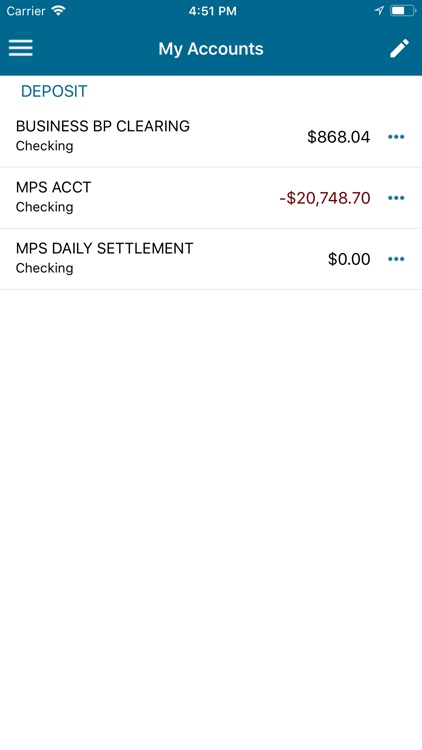Tap Checking label under MPS ACCT
Screen dimensions: 422x750
[44, 207]
